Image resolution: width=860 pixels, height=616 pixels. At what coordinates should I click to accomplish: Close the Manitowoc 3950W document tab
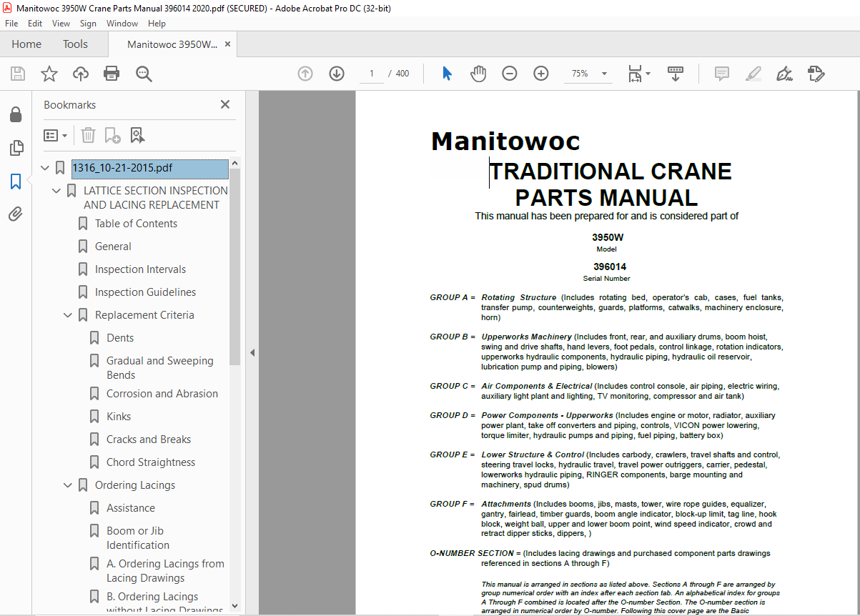(227, 44)
